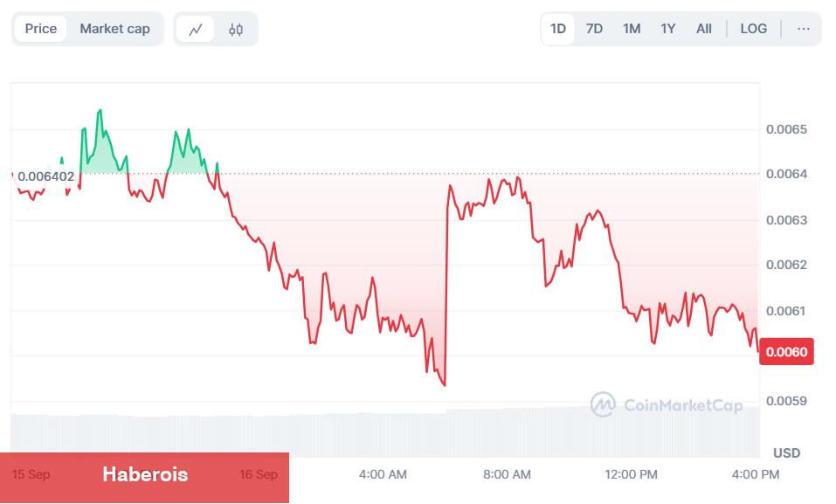Toggle the LOG scale option
This screenshot has height=504, width=836.
click(x=753, y=29)
